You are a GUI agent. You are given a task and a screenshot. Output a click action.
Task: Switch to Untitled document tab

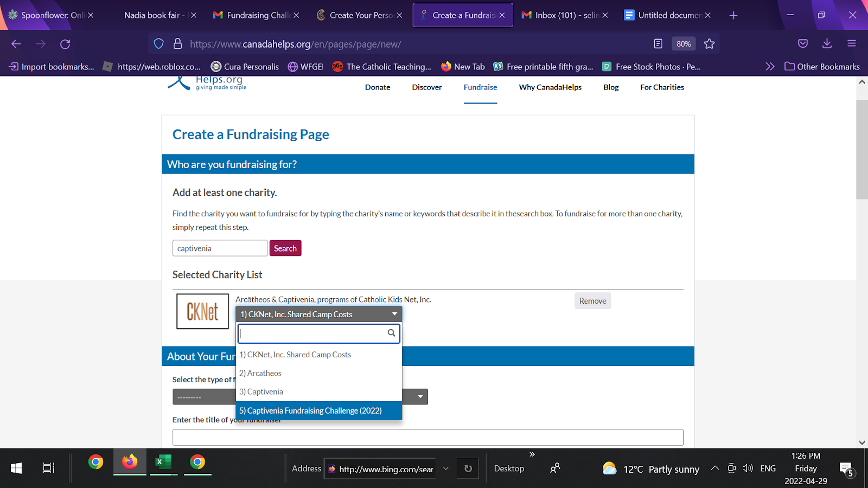(664, 15)
